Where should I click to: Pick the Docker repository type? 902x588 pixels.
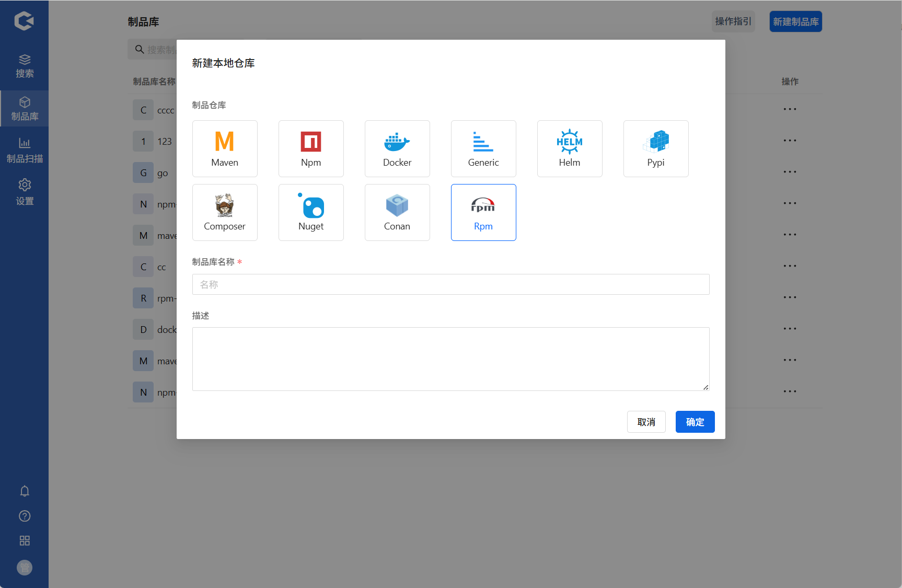pos(397,149)
